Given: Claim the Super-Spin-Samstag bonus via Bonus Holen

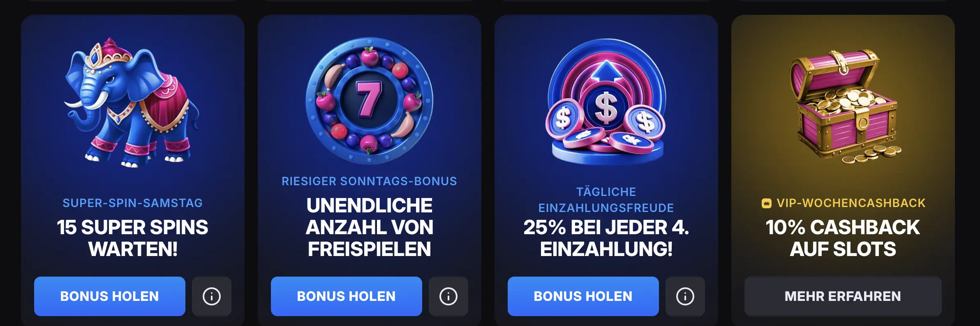Looking at the screenshot, I should (x=110, y=296).
